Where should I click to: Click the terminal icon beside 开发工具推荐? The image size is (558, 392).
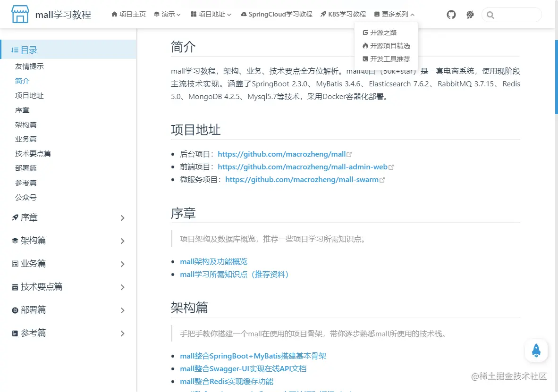(365, 58)
